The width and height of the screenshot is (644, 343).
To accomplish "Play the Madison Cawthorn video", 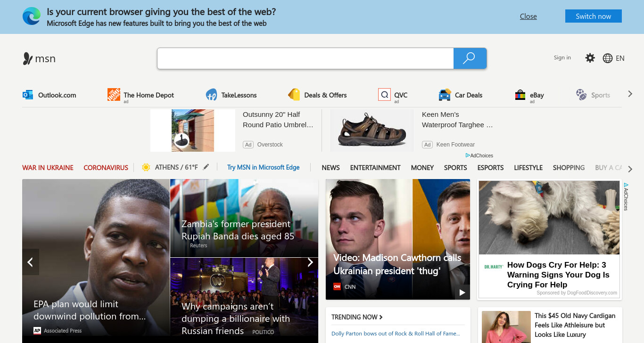I will [x=462, y=293].
